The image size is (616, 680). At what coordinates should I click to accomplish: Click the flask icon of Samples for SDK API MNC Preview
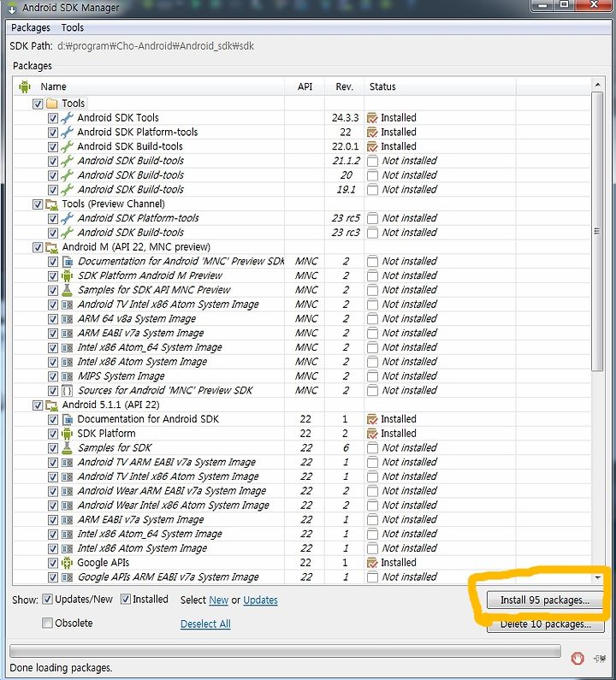(67, 290)
